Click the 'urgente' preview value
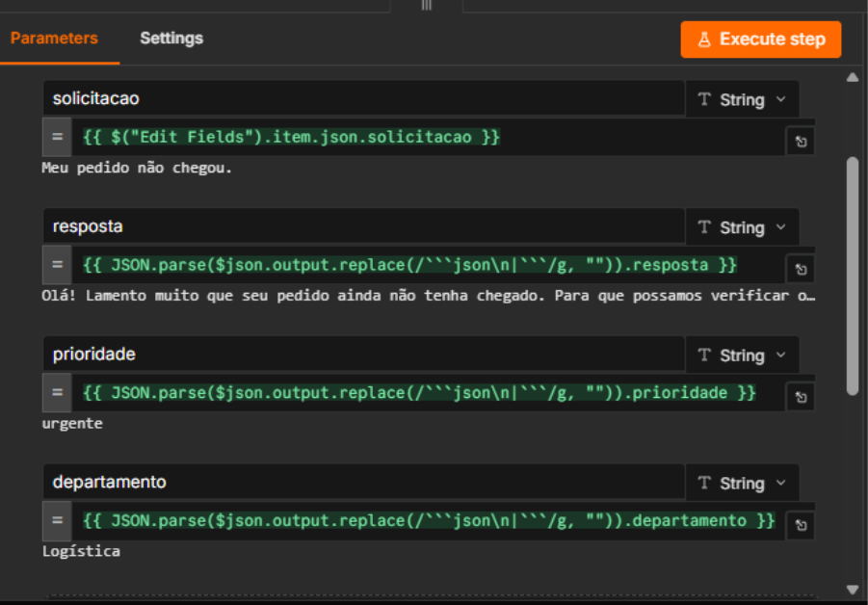Screen dimensions: 868x605 click(72, 424)
